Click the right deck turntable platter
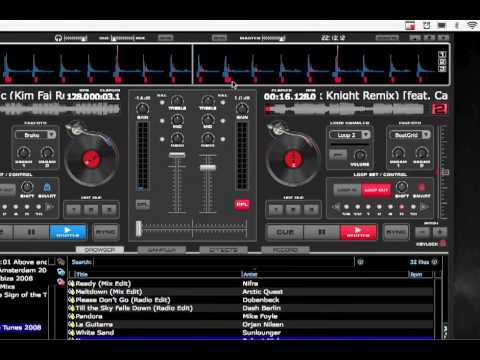Image resolution: width=480 pixels, height=360 pixels. tap(293, 159)
